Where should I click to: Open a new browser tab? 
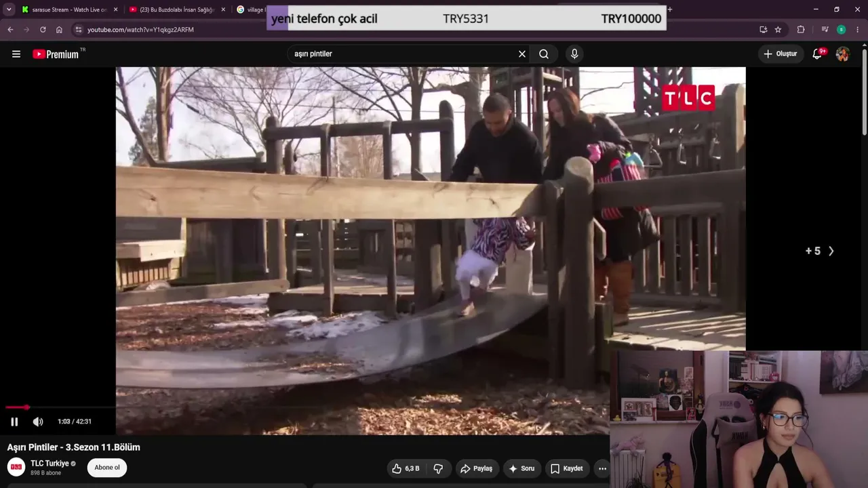point(670,9)
